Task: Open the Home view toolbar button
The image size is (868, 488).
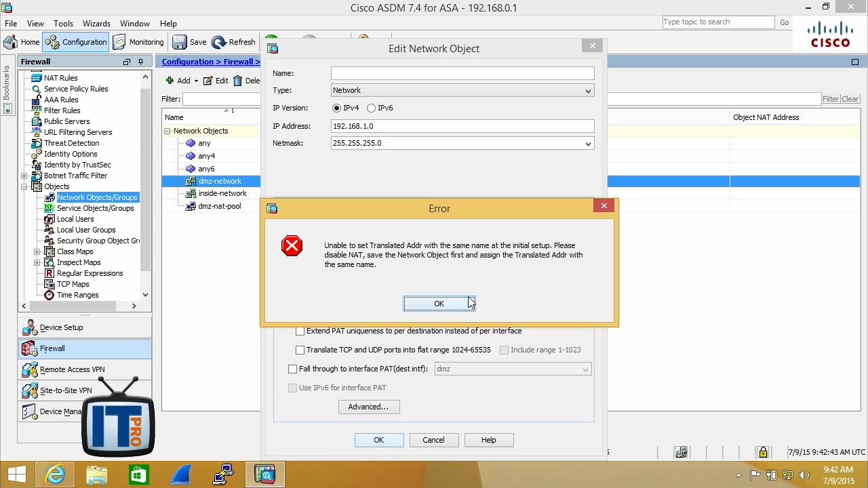Action: pyautogui.click(x=22, y=42)
